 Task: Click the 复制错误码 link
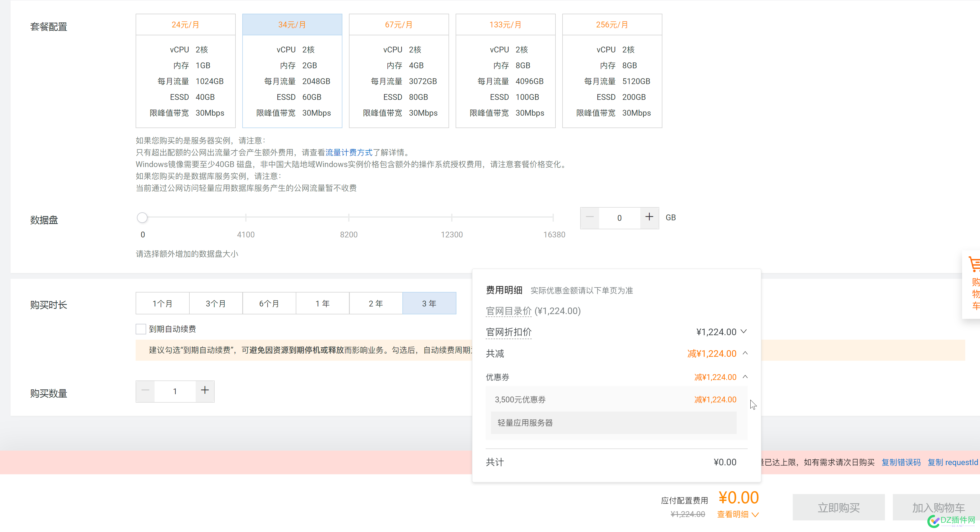[901, 462]
